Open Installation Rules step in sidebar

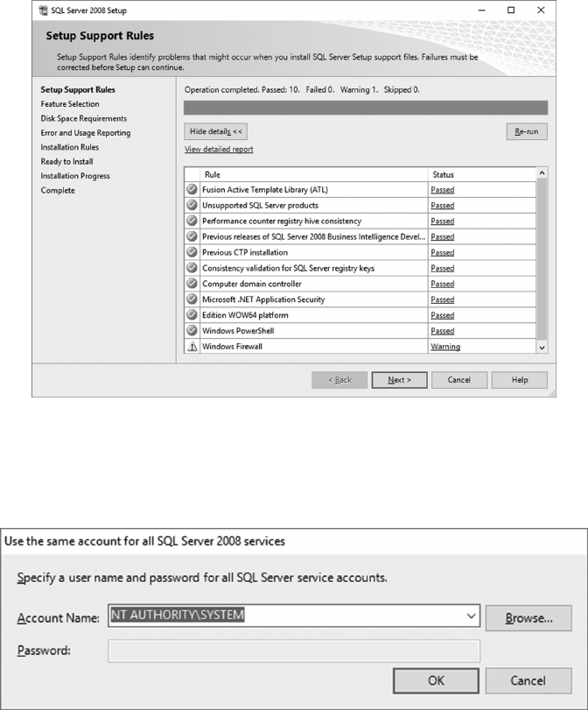click(x=70, y=147)
